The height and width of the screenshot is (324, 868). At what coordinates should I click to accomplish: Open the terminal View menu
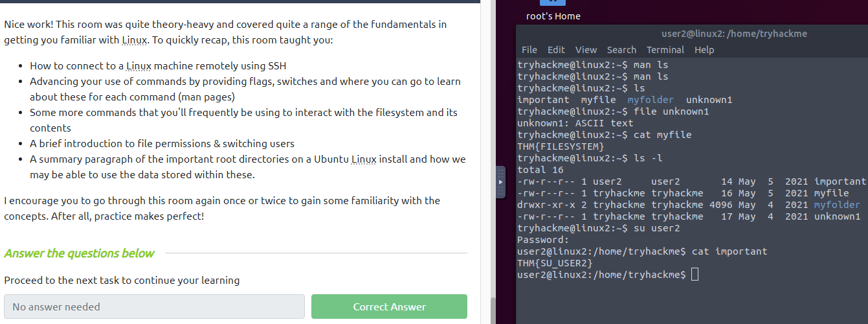[586, 50]
